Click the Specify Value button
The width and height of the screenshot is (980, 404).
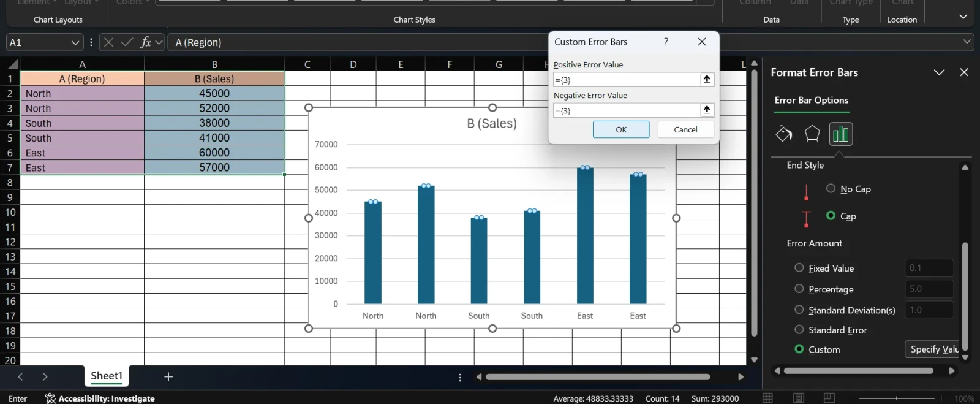tap(932, 349)
